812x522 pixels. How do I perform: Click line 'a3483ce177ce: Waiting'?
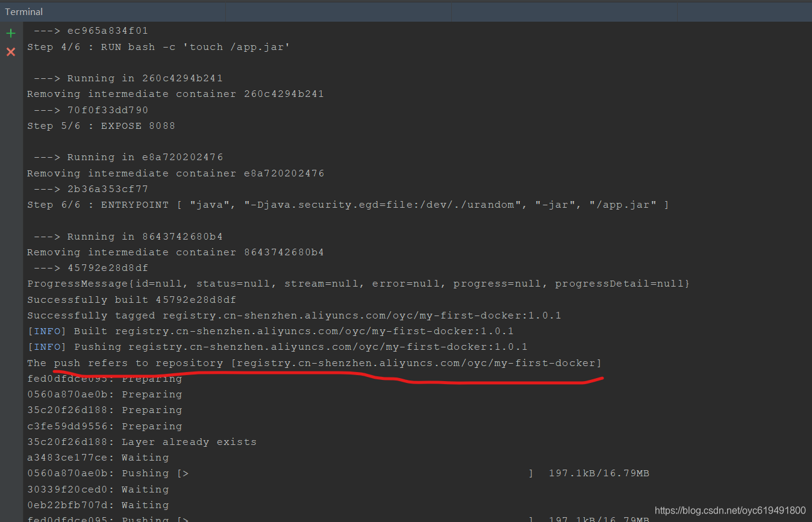[x=98, y=457]
